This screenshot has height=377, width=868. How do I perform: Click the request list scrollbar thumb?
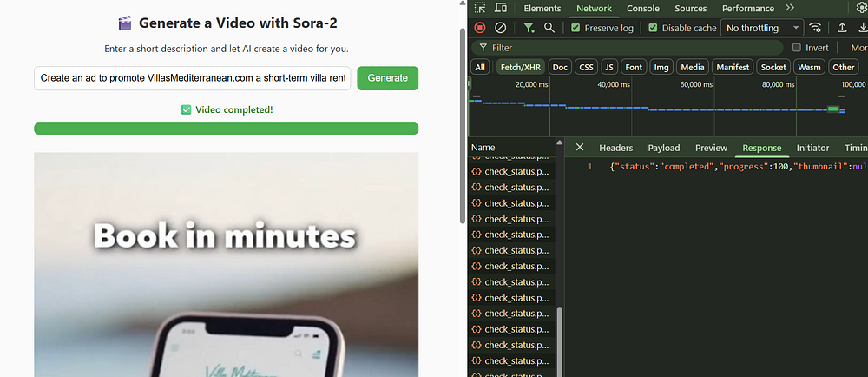pyautogui.click(x=559, y=341)
